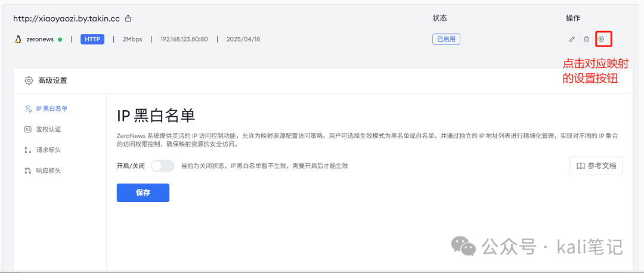The image size is (644, 273).
Task: Click the green online status dot
Action: 60,39
